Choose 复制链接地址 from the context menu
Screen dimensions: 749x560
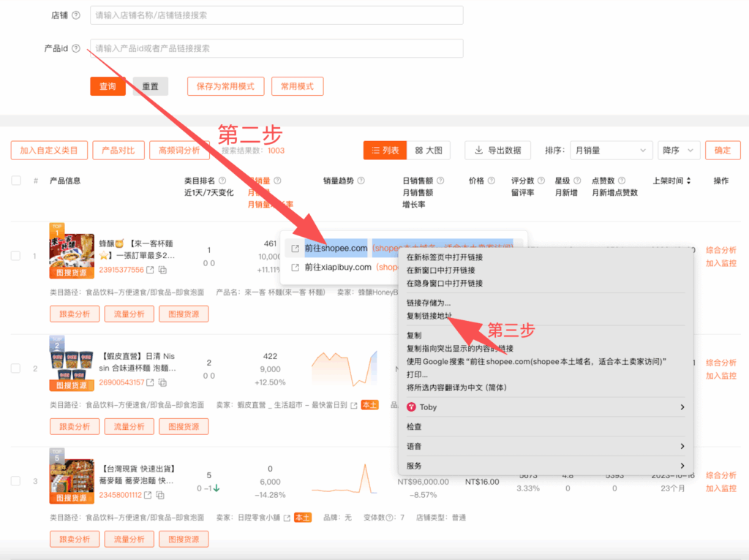point(429,316)
